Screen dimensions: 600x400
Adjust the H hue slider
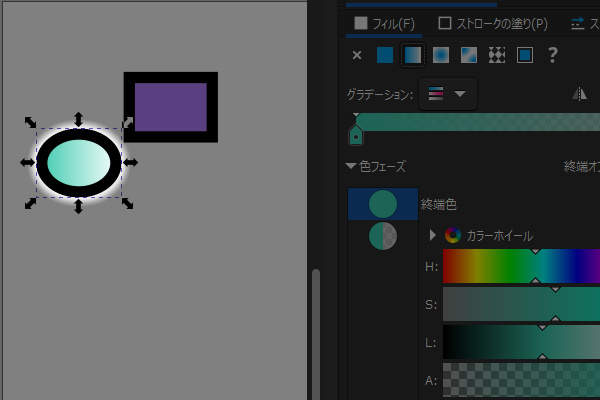pos(521,266)
